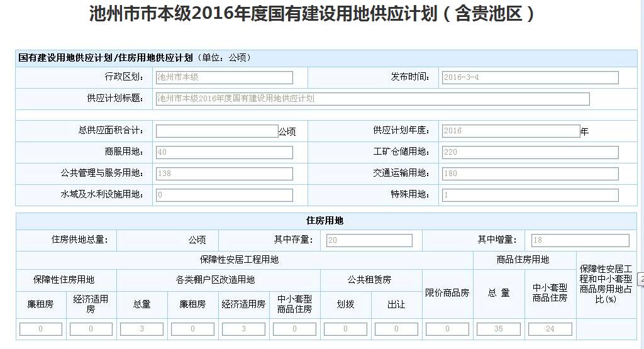Viewport: 644px width, 349px height.
Task: Select the 其中增量 input box
Action: click(580, 240)
